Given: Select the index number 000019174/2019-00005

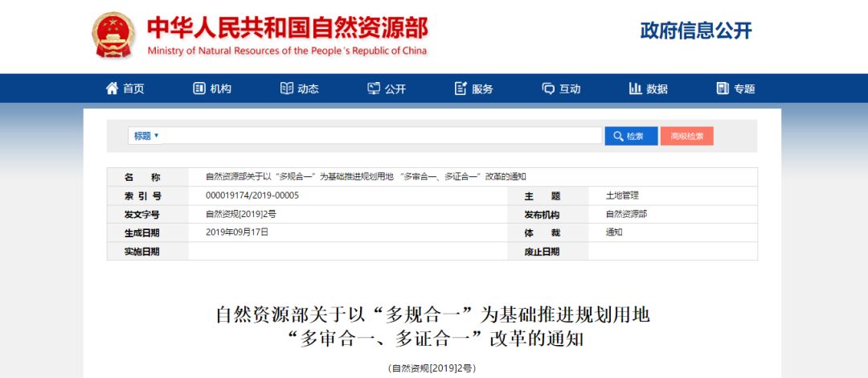Looking at the screenshot, I should [x=252, y=195].
